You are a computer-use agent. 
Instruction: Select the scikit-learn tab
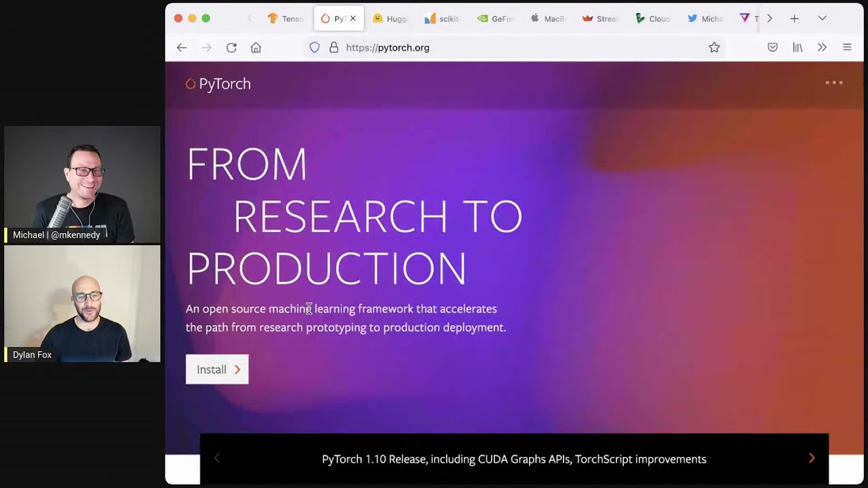point(442,18)
